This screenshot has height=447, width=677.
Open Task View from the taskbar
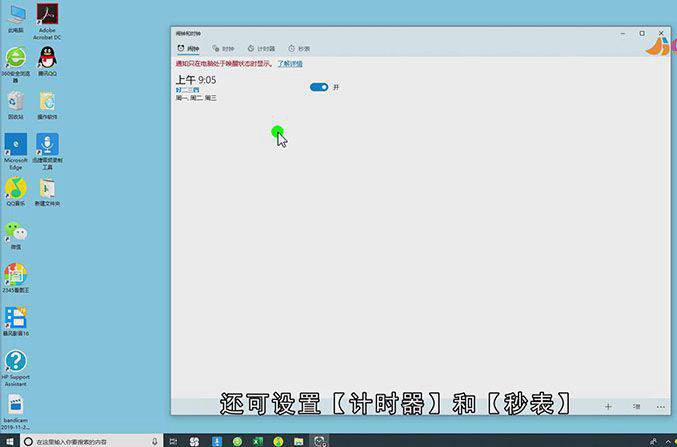173,441
